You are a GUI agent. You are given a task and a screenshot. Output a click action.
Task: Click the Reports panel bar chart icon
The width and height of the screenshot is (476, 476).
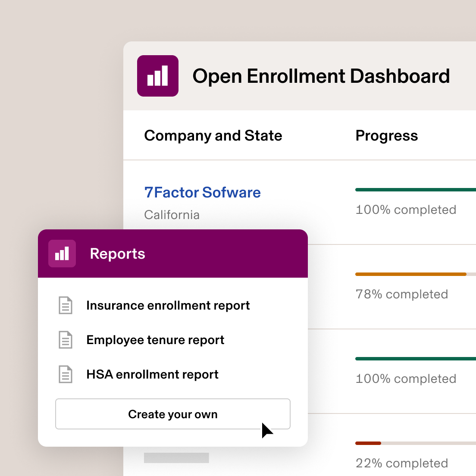(x=62, y=254)
